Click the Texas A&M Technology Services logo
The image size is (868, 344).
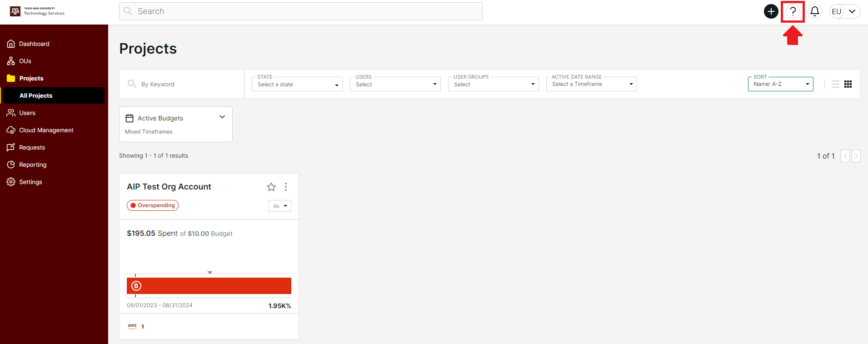click(37, 11)
